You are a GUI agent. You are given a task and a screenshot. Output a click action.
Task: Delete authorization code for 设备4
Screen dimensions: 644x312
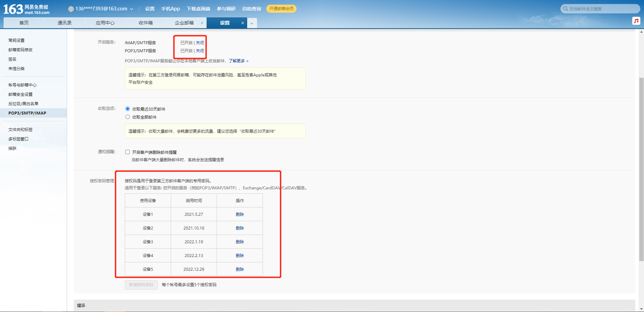[240, 256]
